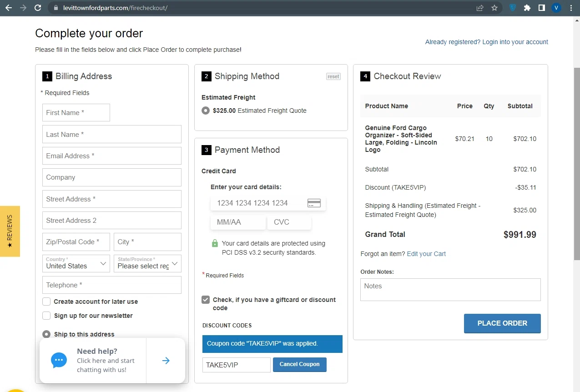Click the MM/AA expiry field
The height and width of the screenshot is (392, 580).
(x=238, y=222)
